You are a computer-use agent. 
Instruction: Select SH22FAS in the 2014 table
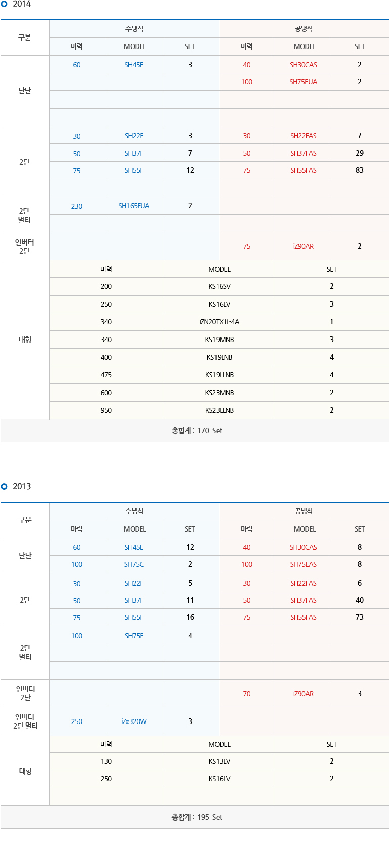[x=304, y=136]
